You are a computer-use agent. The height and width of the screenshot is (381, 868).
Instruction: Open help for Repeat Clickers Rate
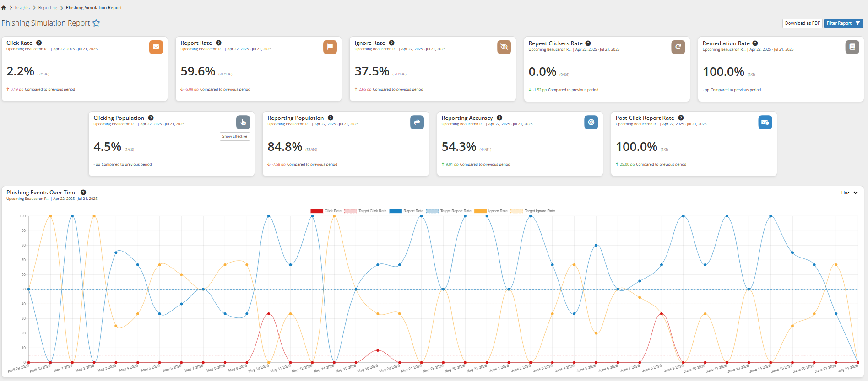coord(588,43)
